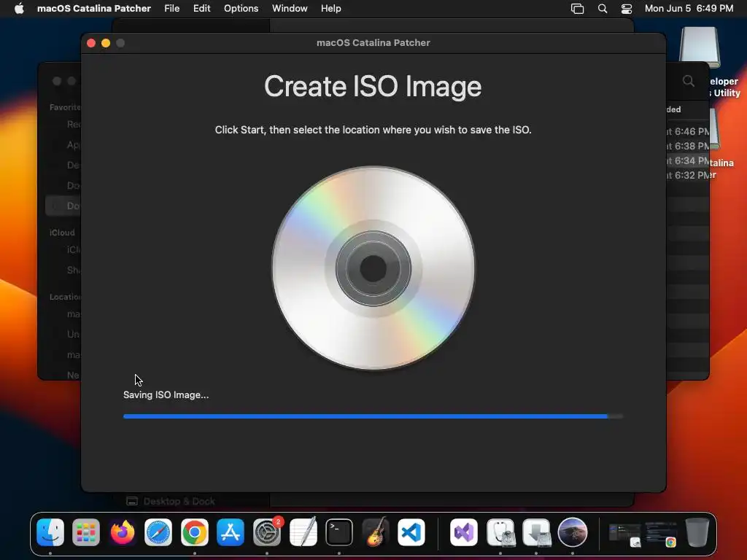
Task: Open Visual Studio Code from the dock
Action: [x=411, y=532]
